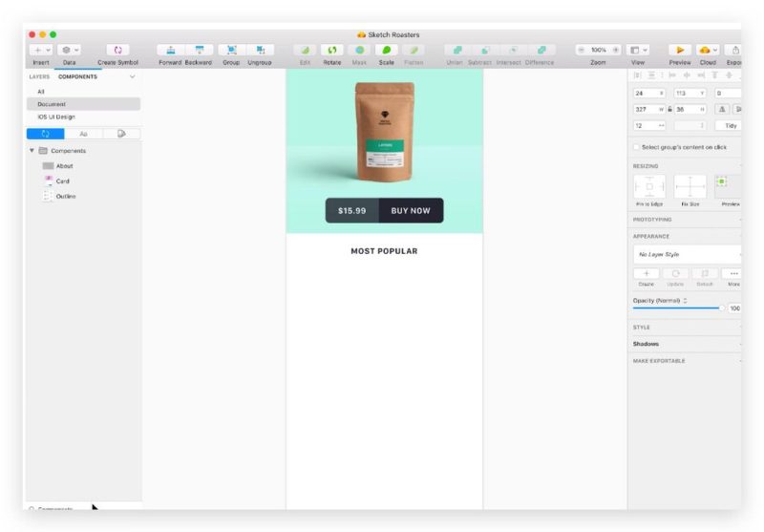
Task: Apply the Subtract boolean operation
Action: click(x=485, y=51)
